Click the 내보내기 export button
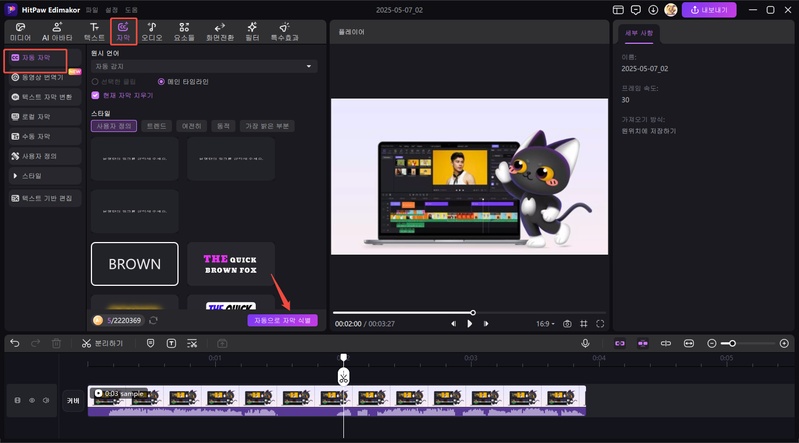This screenshot has height=443, width=799. click(x=709, y=10)
